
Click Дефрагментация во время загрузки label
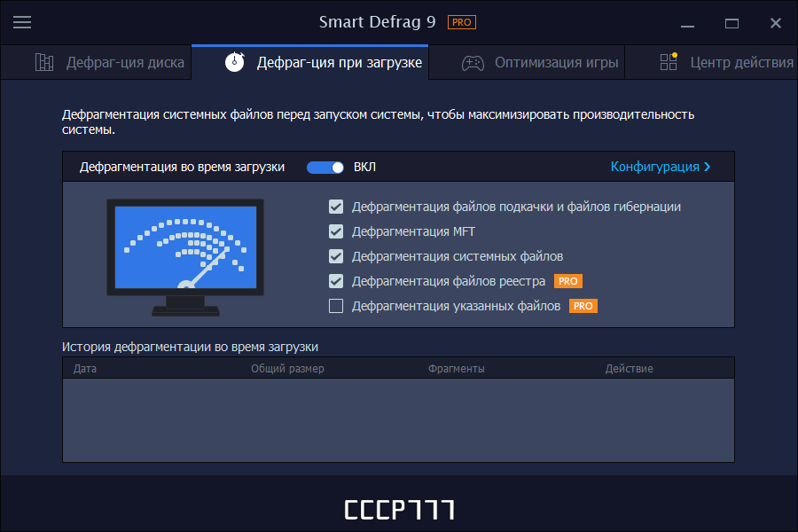tap(182, 167)
